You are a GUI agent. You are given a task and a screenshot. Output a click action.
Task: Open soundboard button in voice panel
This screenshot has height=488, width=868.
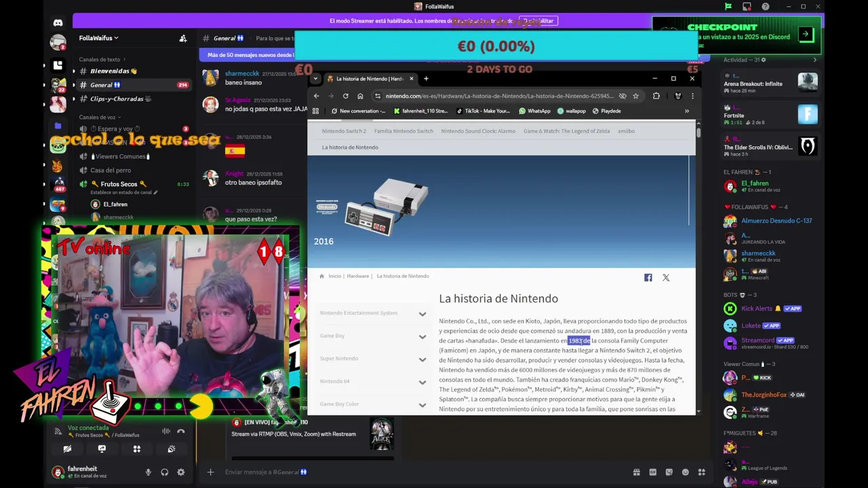point(172,449)
